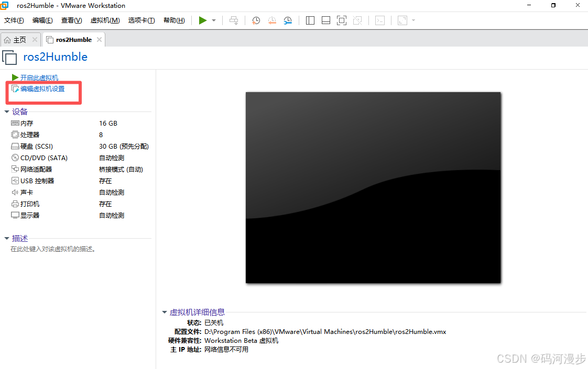Select the CD/DVD (SATA) device icon
Screen dimensions: 588x369
click(15, 158)
